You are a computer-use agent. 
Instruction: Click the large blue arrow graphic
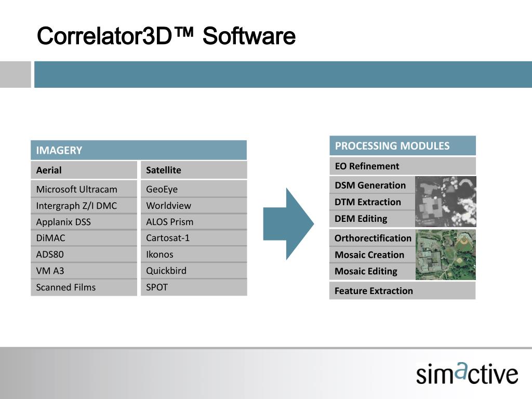(288, 224)
